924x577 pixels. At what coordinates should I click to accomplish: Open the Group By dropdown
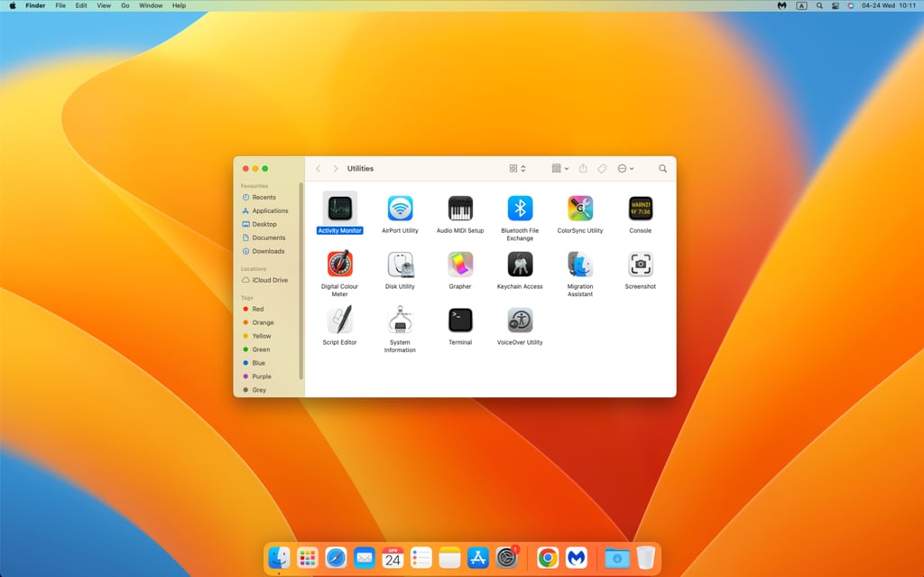[559, 168]
